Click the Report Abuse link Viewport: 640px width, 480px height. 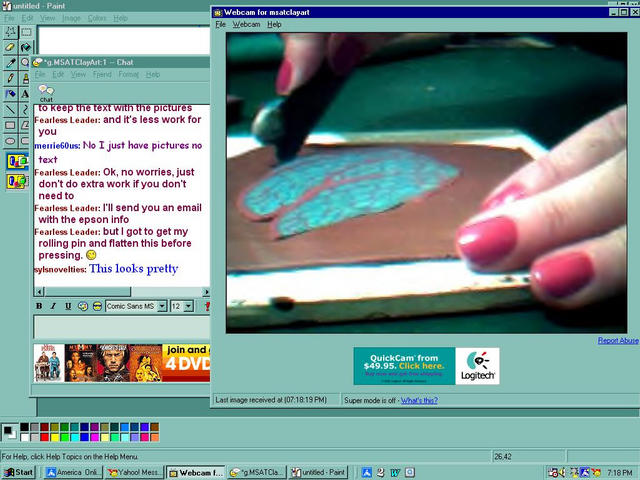(618, 340)
